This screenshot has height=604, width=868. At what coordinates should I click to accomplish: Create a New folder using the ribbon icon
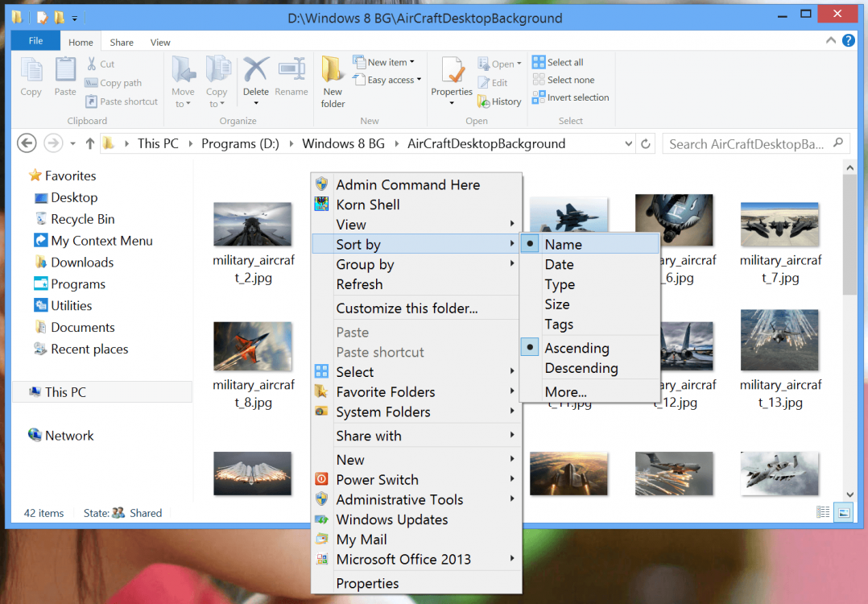click(x=332, y=81)
